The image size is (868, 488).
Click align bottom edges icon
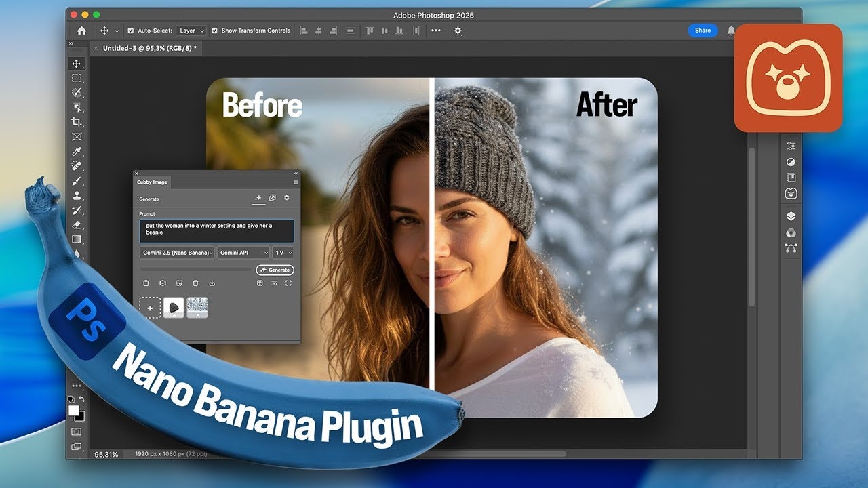(400, 30)
